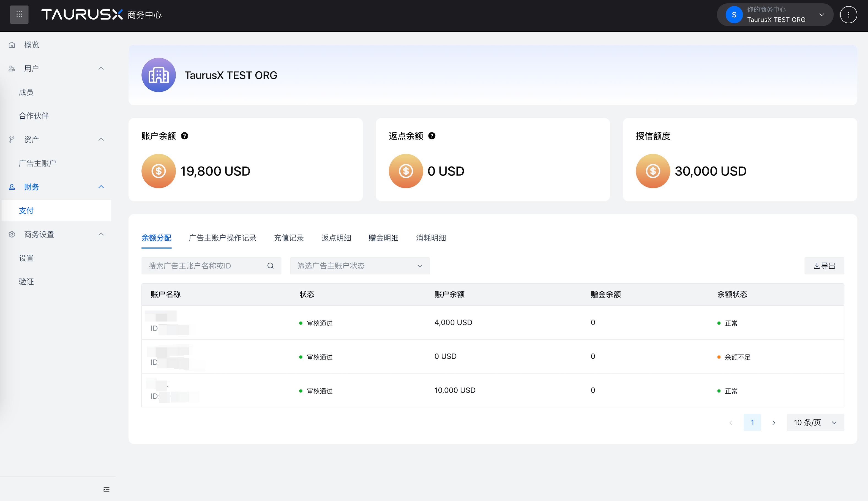Screen dimensions: 868x501
Task: Click the organization building avatar
Action: 159,75
